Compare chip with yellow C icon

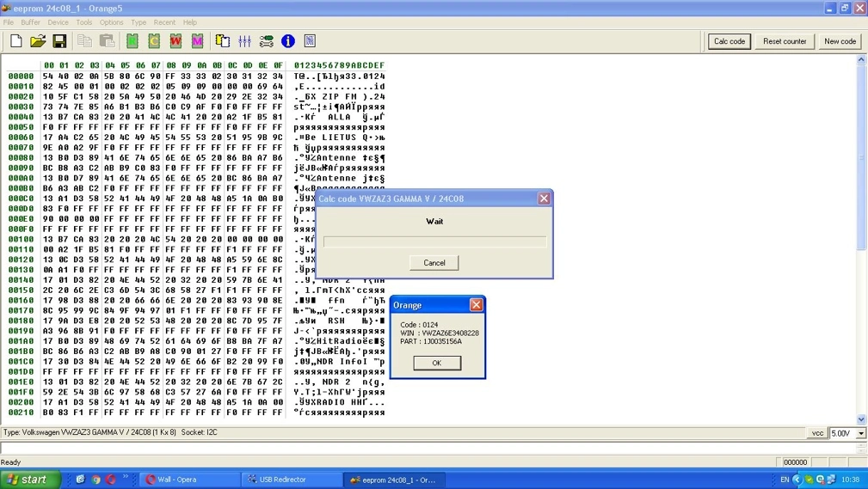154,41
